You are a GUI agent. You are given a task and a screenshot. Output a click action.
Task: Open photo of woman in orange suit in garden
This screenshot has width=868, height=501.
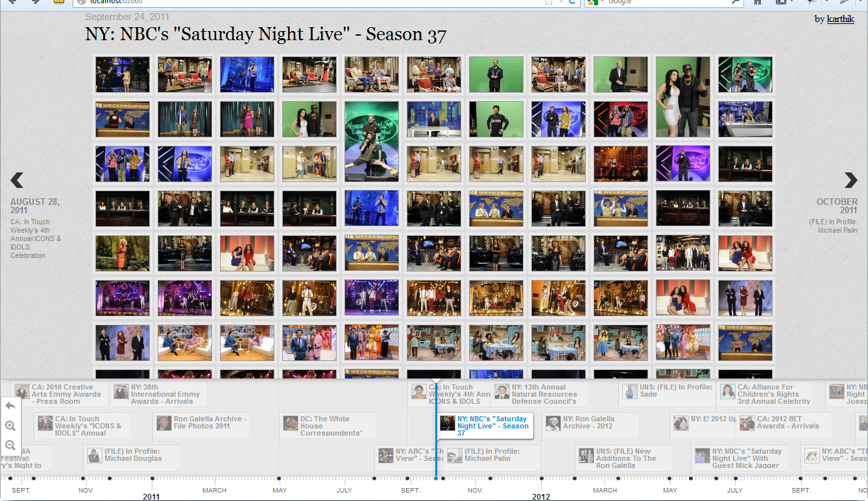point(122,253)
